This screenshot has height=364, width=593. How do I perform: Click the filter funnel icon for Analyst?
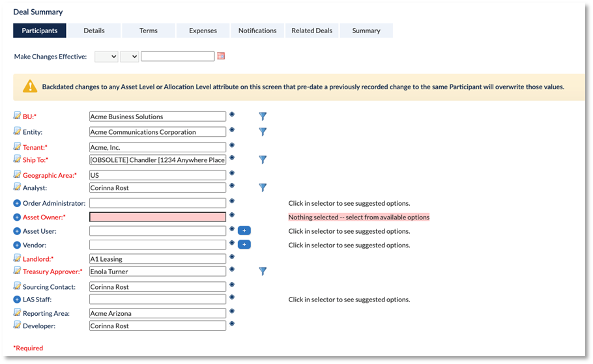click(x=263, y=188)
